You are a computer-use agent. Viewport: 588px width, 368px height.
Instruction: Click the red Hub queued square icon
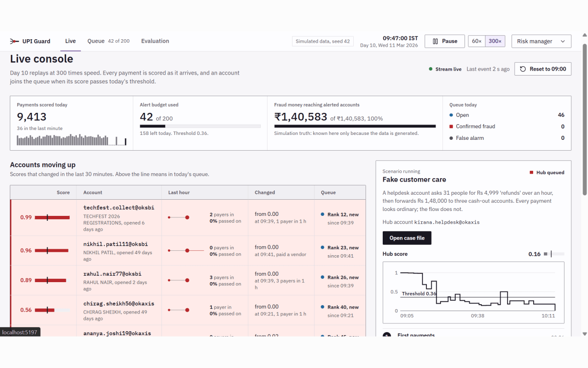coord(531,173)
